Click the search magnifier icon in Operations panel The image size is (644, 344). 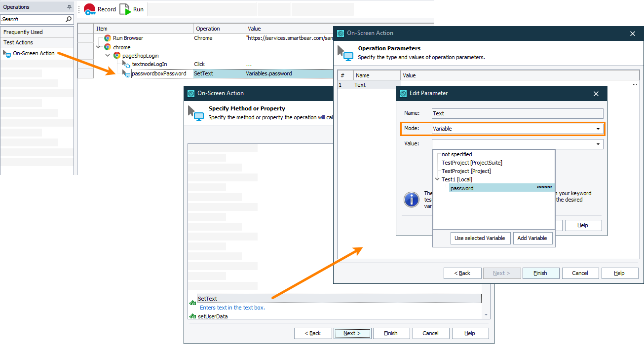point(68,19)
